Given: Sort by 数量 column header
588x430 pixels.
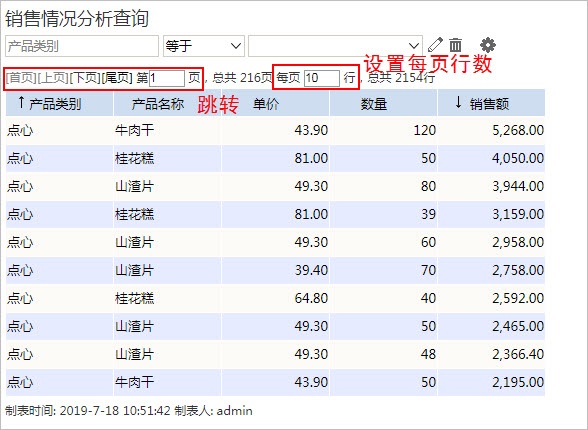Looking at the screenshot, I should tap(374, 104).
